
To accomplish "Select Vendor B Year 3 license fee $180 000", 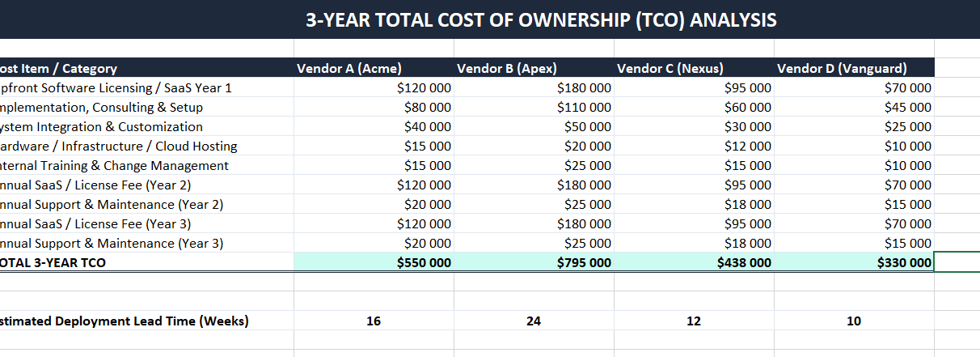I will point(534,223).
